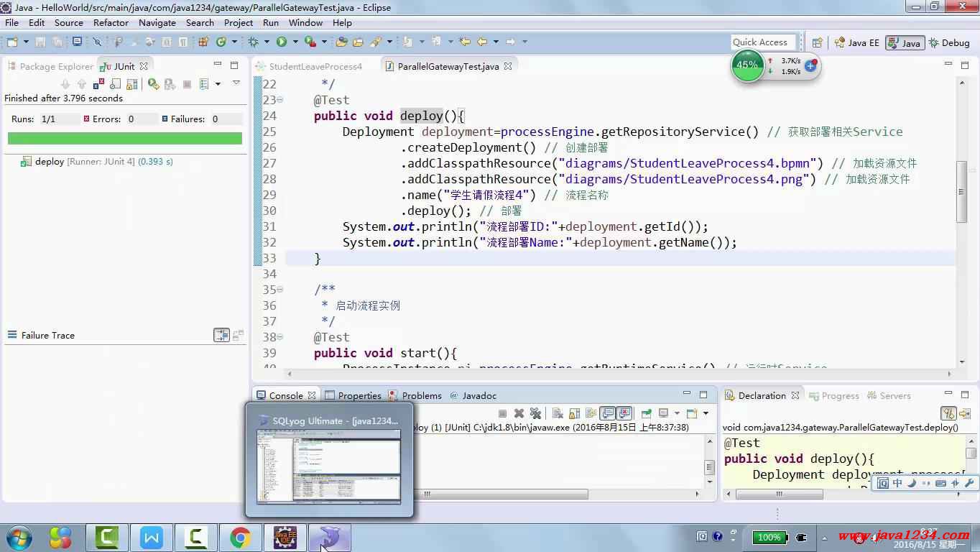This screenshot has height=552, width=980.
Task: Toggle Show Console on Standard Error Changes
Action: [624, 413]
